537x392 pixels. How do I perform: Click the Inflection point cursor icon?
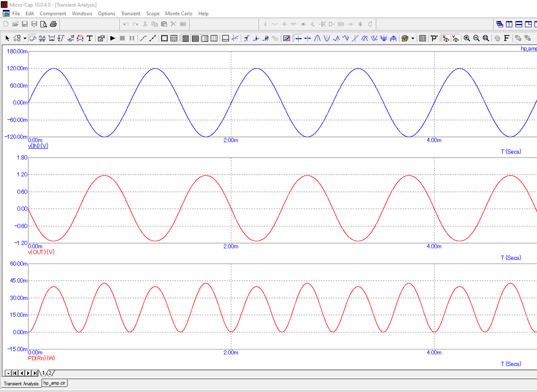(x=355, y=38)
